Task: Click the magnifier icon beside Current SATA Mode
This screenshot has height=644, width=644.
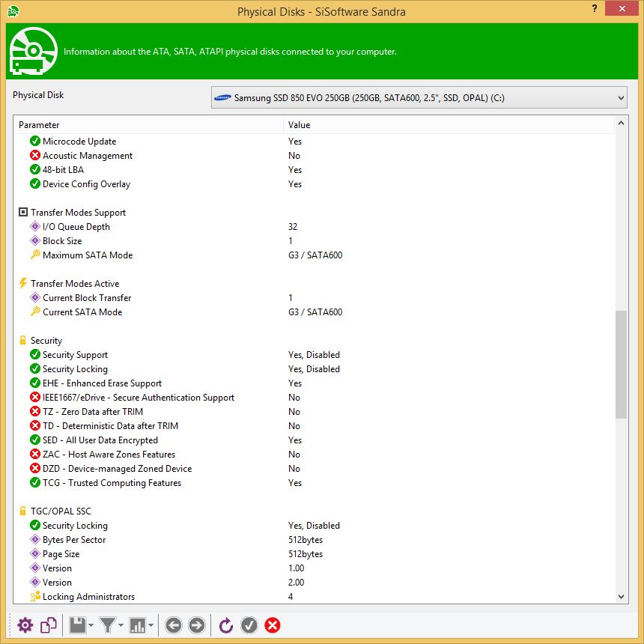Action: (x=35, y=312)
